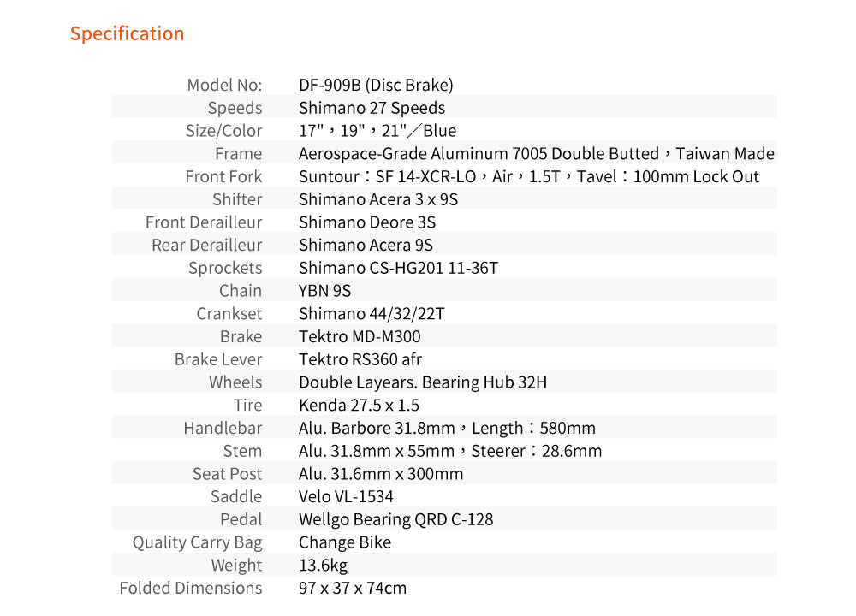856x616 pixels.
Task: Click the Specification heading
Action: click(128, 34)
